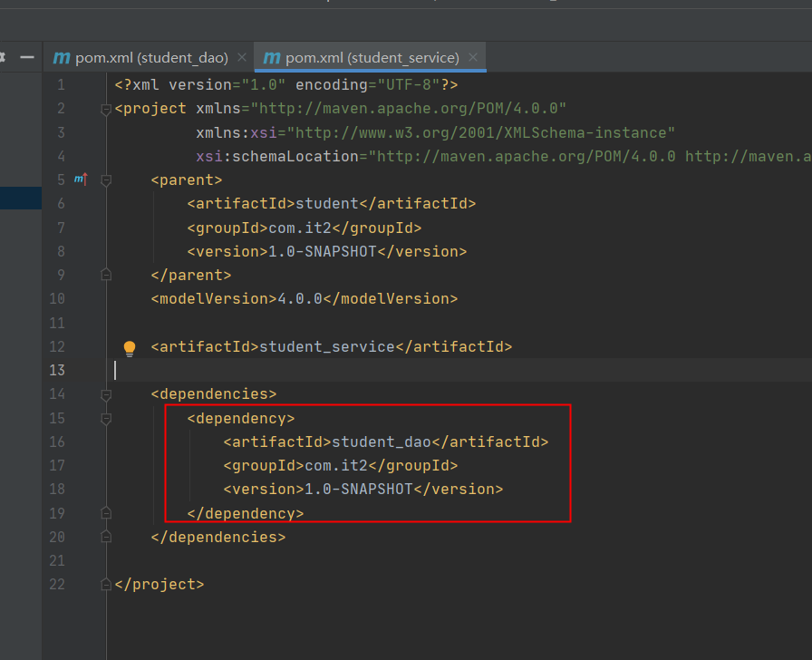This screenshot has height=660, width=812.
Task: Collapse the parent block on line 5
Action: point(106,180)
